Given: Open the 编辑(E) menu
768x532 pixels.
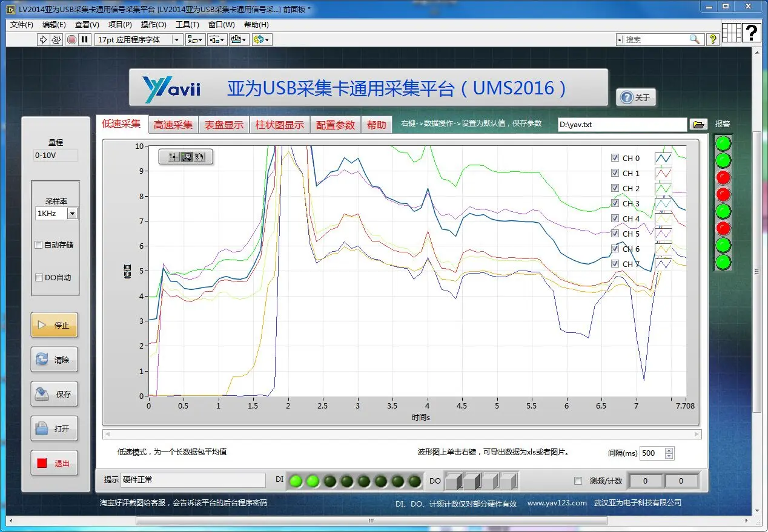Looking at the screenshot, I should pyautogui.click(x=54, y=25).
